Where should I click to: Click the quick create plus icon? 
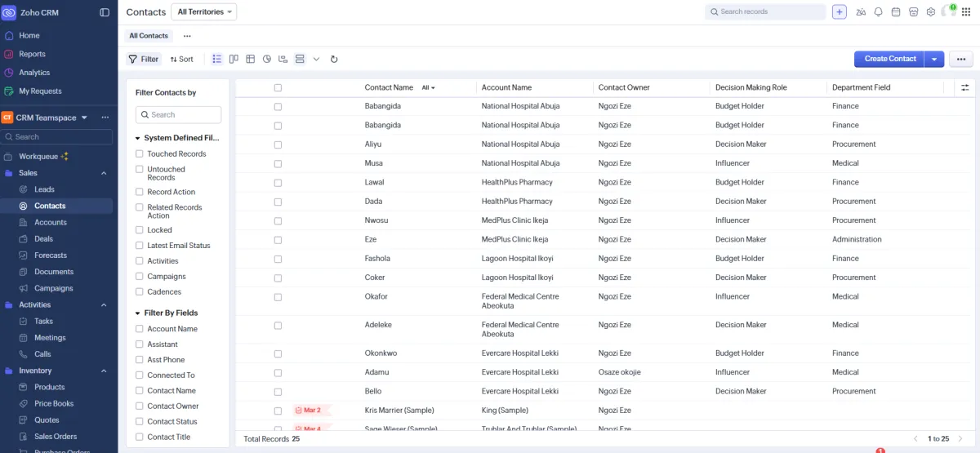click(840, 12)
